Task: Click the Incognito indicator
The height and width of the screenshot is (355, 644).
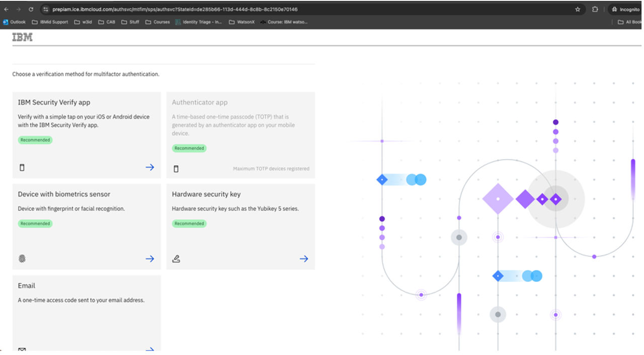Action: 625,9
